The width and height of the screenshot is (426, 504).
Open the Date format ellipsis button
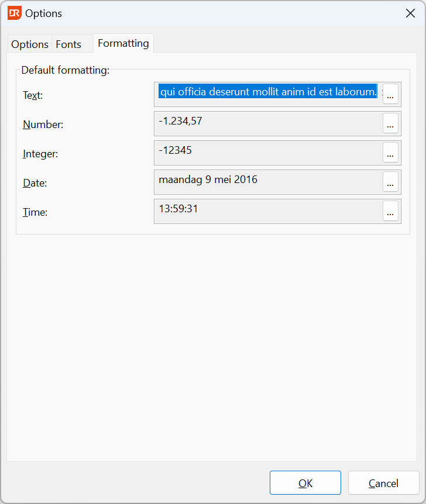point(390,182)
